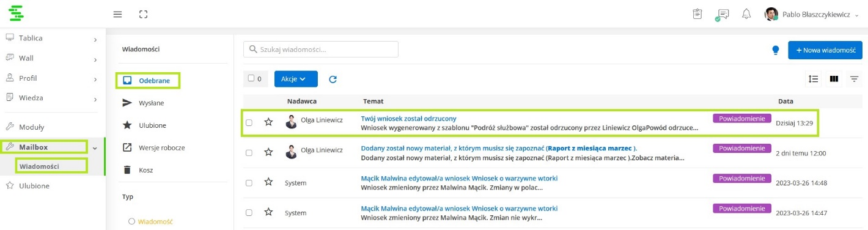The width and height of the screenshot is (868, 230).
Task: Check the 'Twój wniosek został odrzucony' message
Action: (x=249, y=122)
